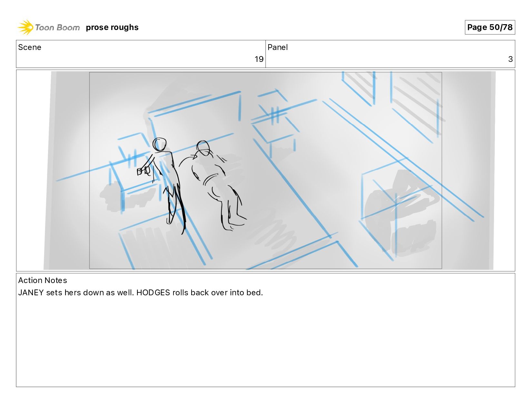Viewport: 532px width, 411px height.
Task: Click the Toon Boom logo icon
Action: pos(25,27)
